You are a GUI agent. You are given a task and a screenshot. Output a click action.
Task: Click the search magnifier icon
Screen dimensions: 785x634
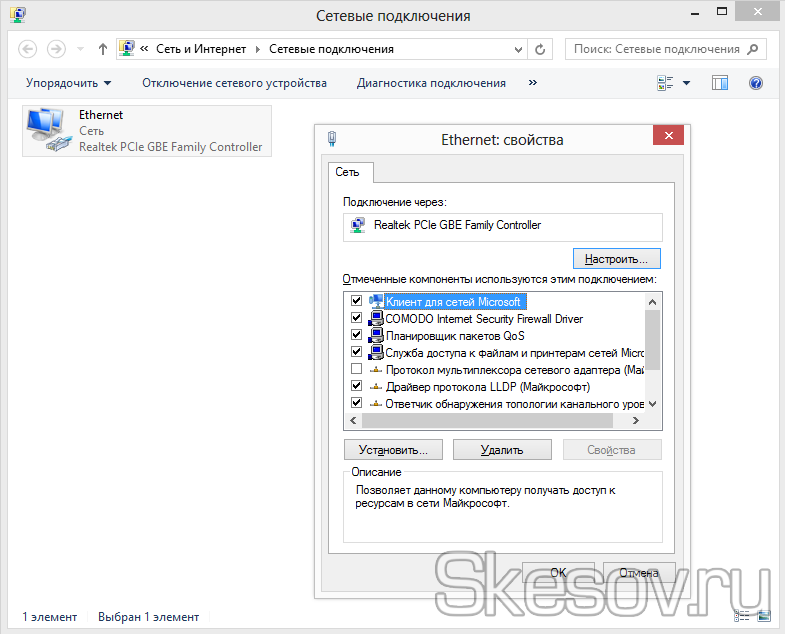coord(752,49)
